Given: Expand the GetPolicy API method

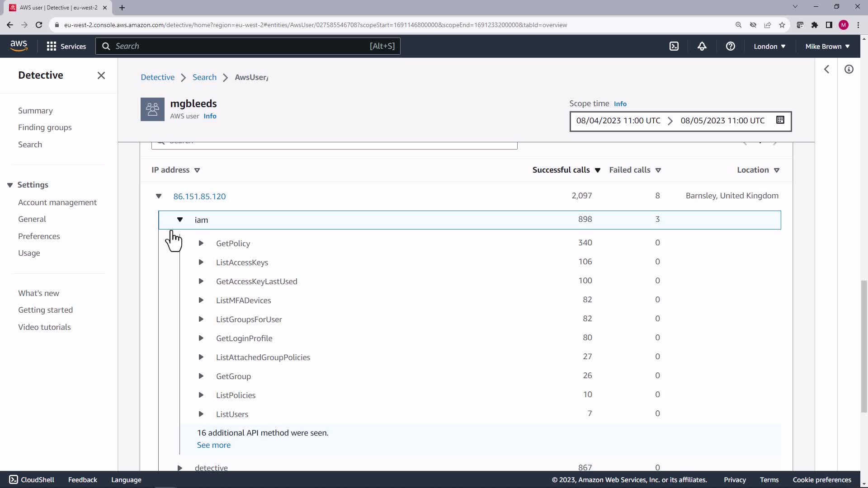Looking at the screenshot, I should coord(201,243).
